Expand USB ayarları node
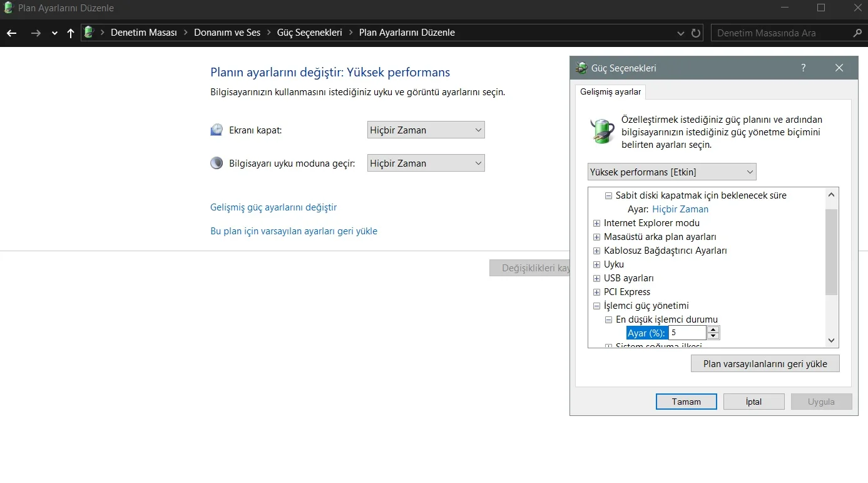 pos(597,278)
